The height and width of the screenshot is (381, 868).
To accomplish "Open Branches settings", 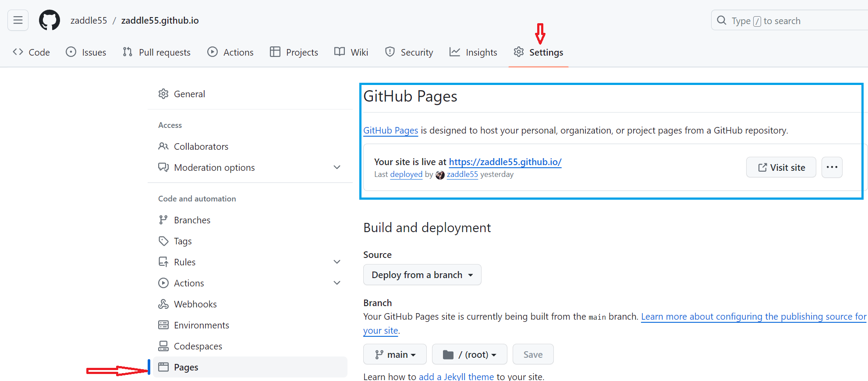I will (x=250, y=220).
